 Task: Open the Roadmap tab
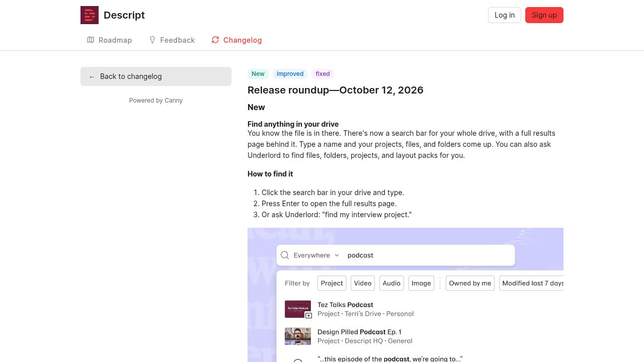109,40
